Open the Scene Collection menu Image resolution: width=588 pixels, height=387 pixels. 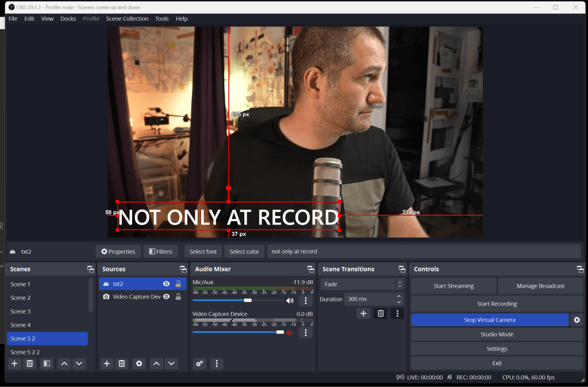(127, 19)
